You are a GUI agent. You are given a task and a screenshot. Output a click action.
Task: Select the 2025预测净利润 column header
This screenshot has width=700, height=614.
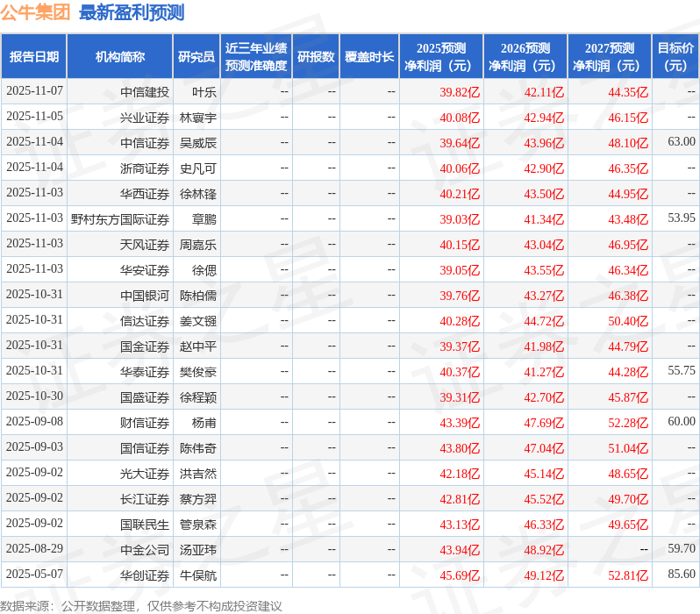(441, 56)
